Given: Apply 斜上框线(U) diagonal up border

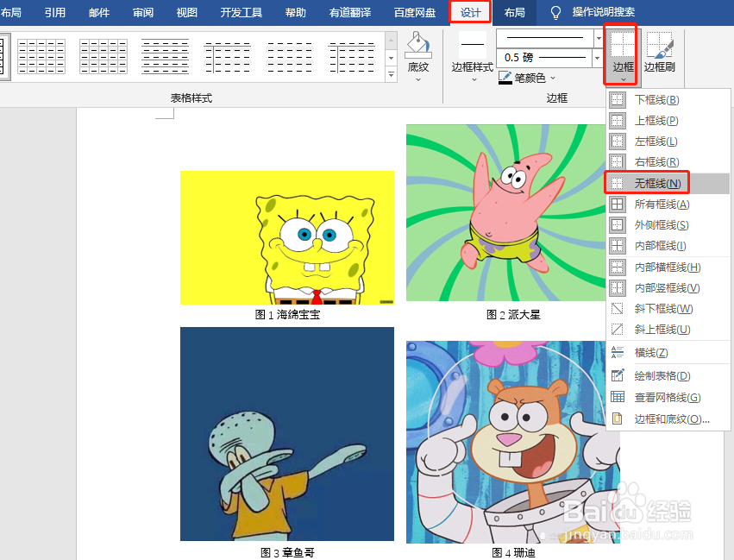Looking at the screenshot, I should 668,329.
